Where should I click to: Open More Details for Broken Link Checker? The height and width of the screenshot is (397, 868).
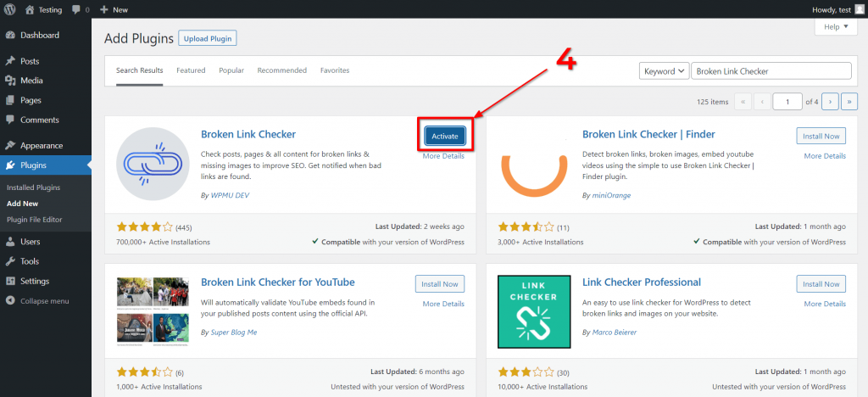coord(443,156)
